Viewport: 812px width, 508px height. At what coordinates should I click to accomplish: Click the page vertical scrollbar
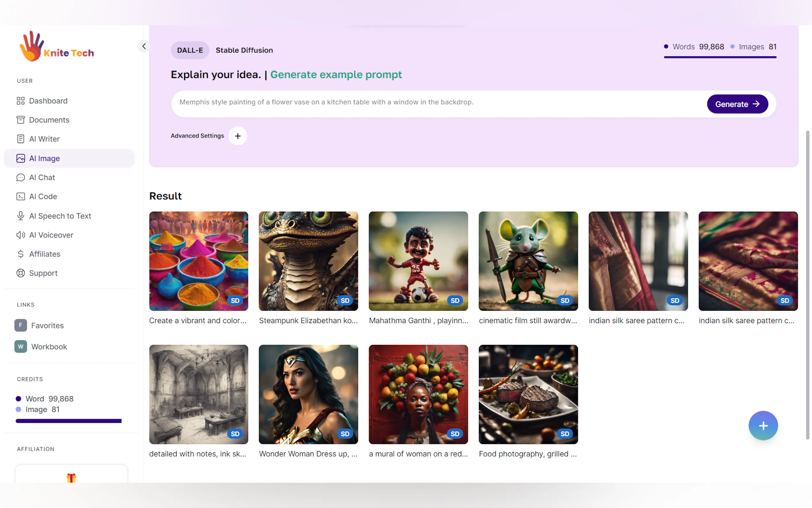point(807,285)
